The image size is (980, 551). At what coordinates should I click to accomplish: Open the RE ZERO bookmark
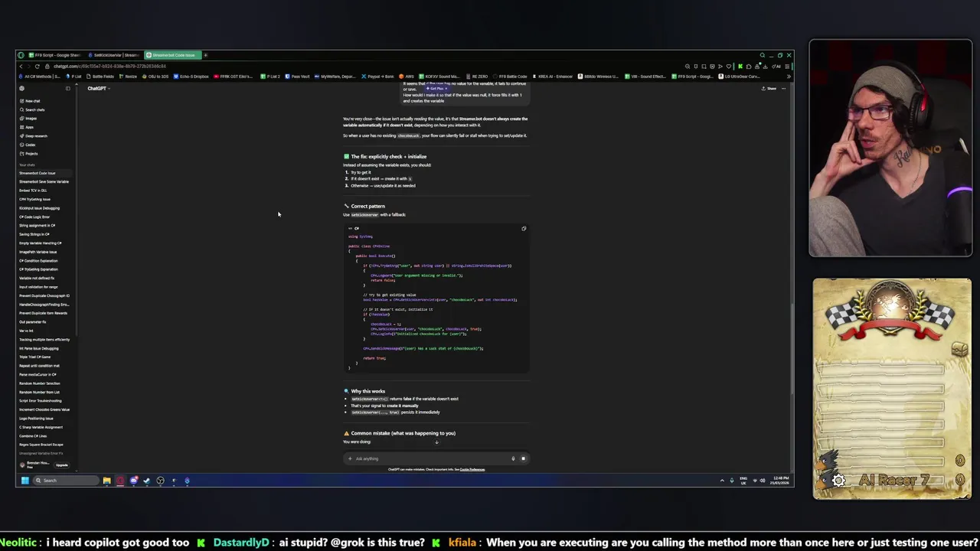pos(477,77)
